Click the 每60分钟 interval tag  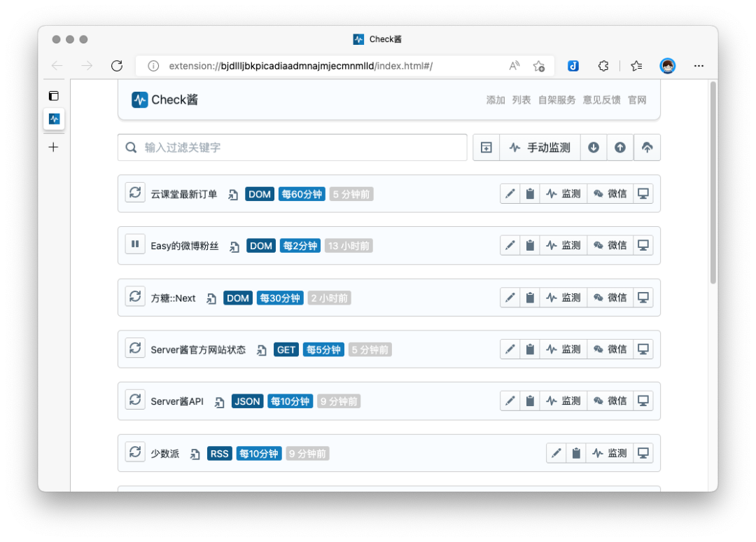[x=302, y=195]
